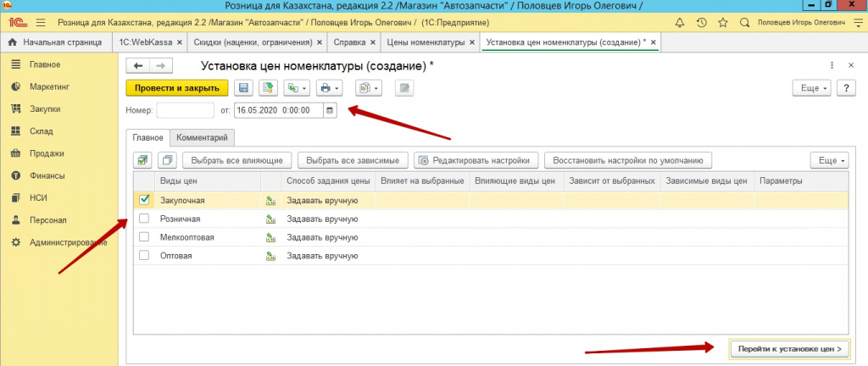Click the Номер input field
Image resolution: width=868 pixels, height=366 pixels.
[x=185, y=110]
